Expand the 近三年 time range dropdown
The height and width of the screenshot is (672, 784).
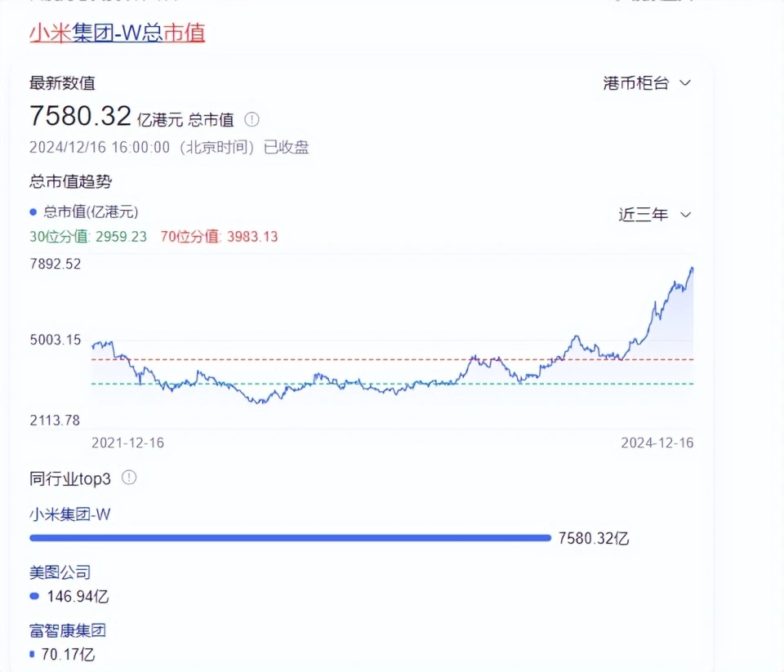[x=655, y=215]
